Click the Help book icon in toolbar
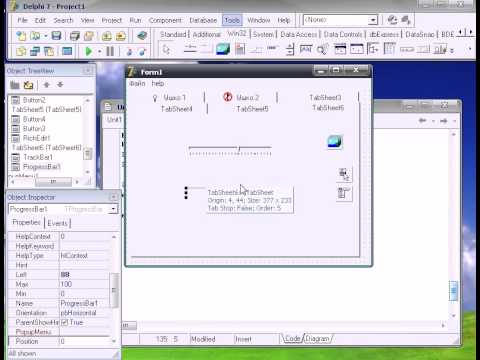480x360 pixels. tap(142, 36)
